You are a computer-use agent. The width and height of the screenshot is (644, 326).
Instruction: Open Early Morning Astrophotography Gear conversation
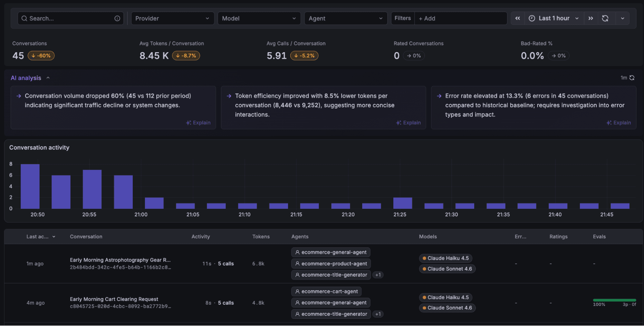120,260
